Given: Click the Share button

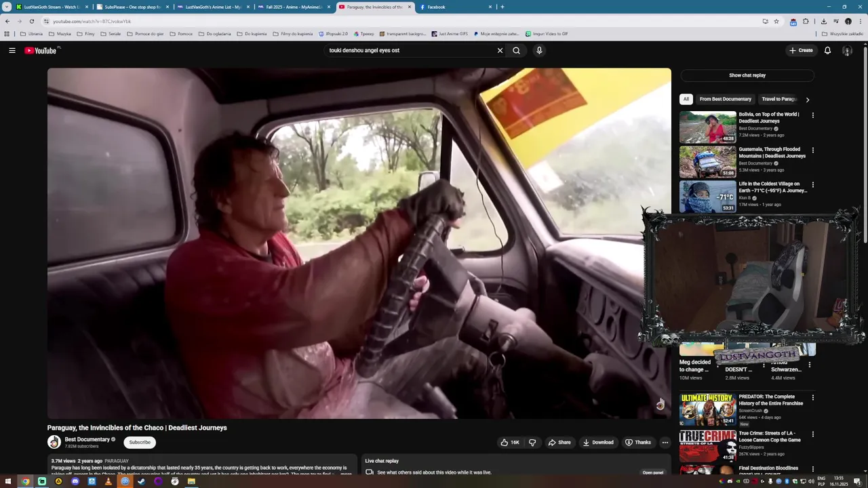Looking at the screenshot, I should coord(559,443).
